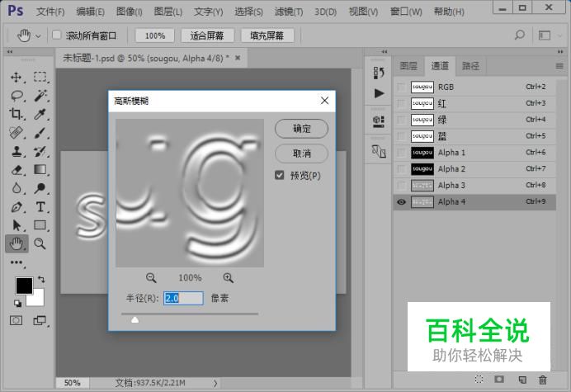This screenshot has height=392, width=571.
Task: Load channel as selection
Action: (x=479, y=380)
